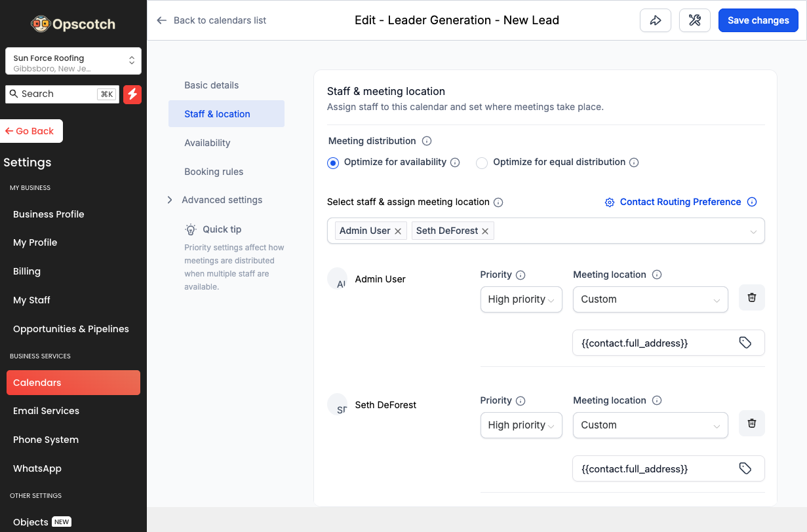Screen dimensions: 807x532
Task: Delete the Admin User staff row
Action: point(752,298)
